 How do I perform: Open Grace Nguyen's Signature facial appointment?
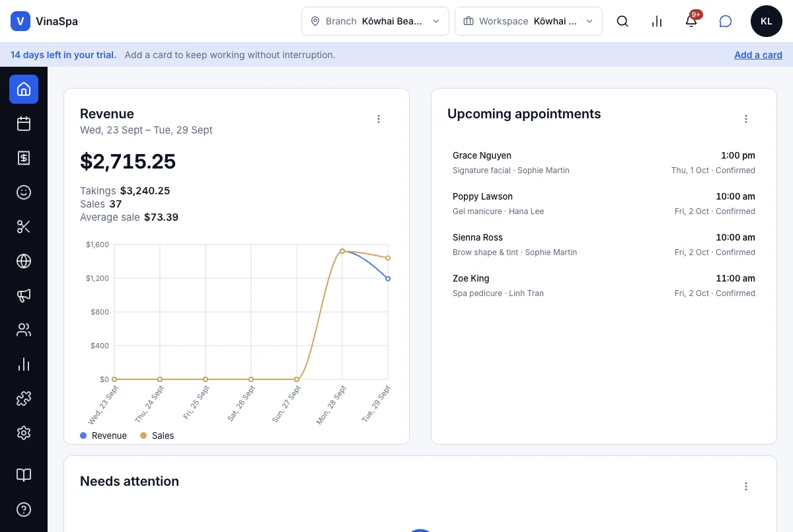click(x=604, y=163)
